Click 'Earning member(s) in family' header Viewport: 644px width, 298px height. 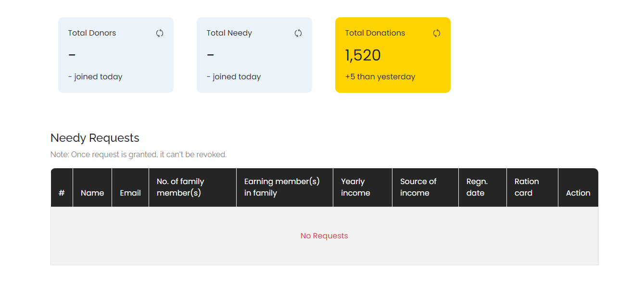point(282,187)
